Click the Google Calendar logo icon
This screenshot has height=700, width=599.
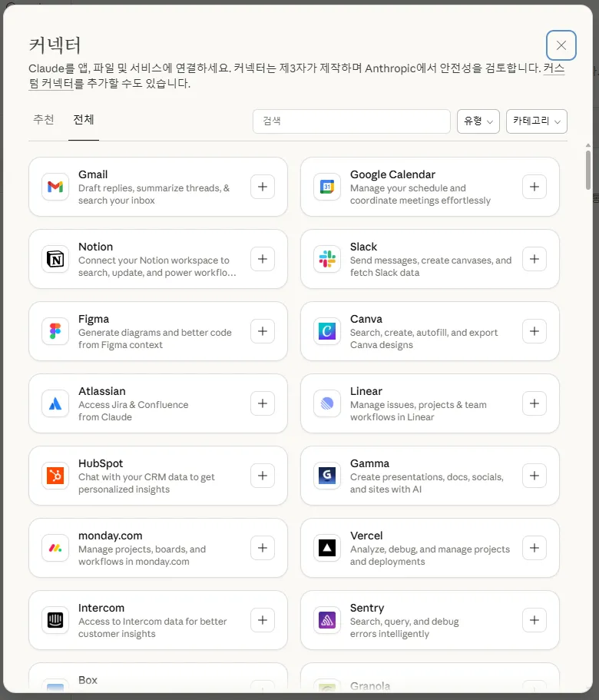coord(327,187)
